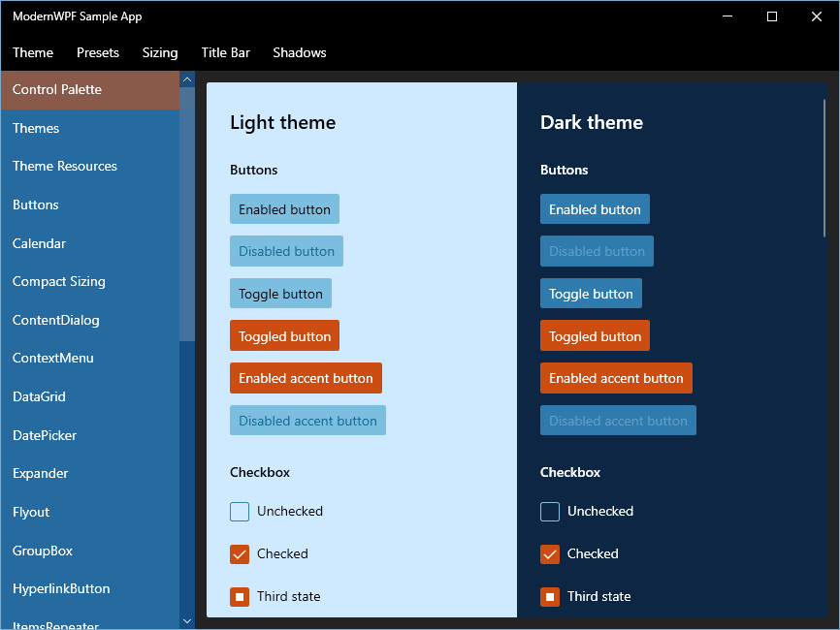
Task: Click light theme Disabled accent button
Action: click(308, 421)
